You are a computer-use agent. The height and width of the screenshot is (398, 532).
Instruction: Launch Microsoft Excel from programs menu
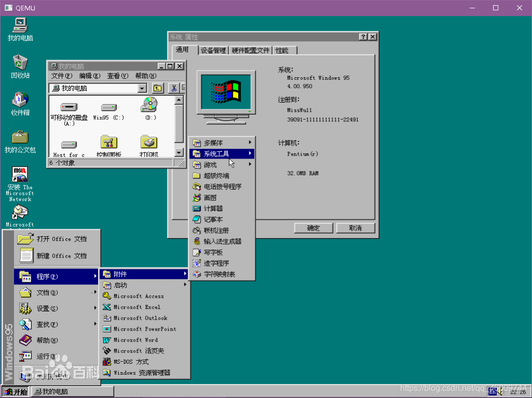145,307
